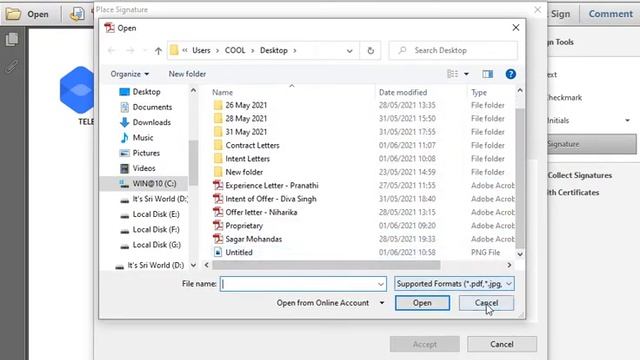Select Experience Letter - Pranathi PDF
Viewport: 640px width, 360px height.
point(272,186)
